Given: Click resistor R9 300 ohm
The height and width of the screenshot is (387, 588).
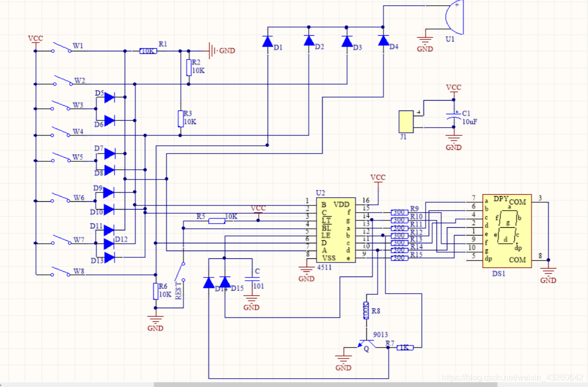Looking at the screenshot, I should [x=399, y=212].
